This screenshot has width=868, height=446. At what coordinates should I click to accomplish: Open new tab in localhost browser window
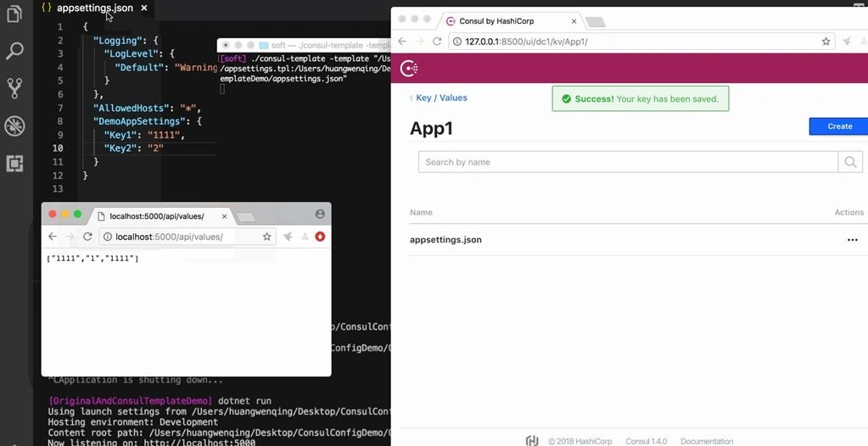246,217
